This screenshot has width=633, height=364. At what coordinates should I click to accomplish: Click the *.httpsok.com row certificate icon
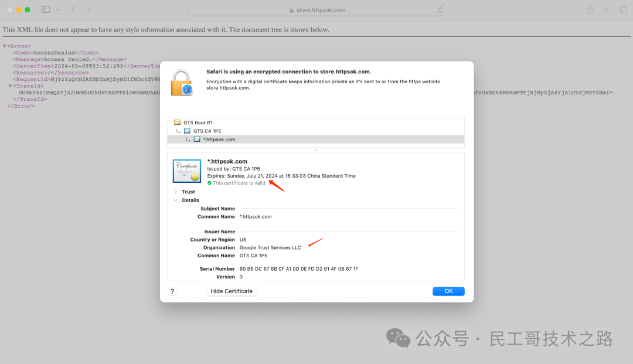pos(197,140)
